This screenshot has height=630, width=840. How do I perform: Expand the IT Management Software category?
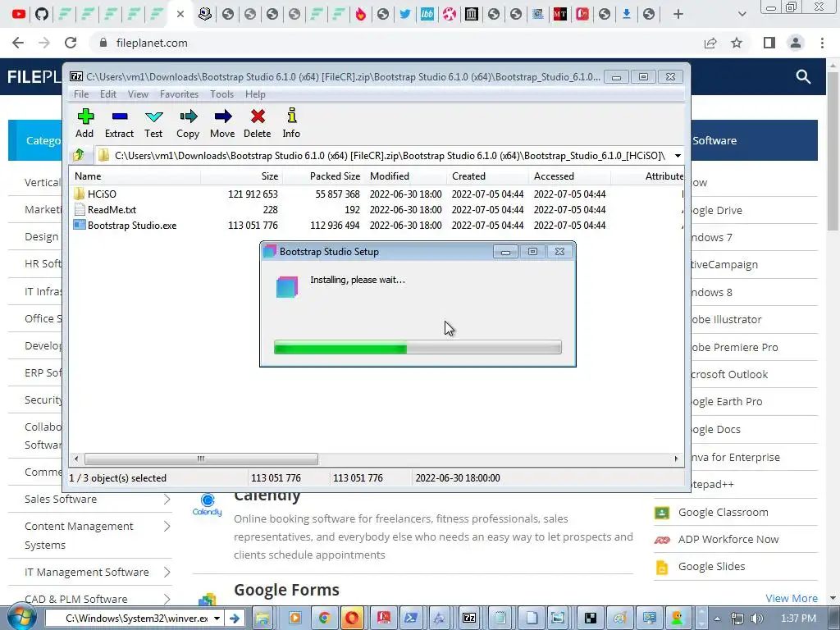click(x=167, y=572)
